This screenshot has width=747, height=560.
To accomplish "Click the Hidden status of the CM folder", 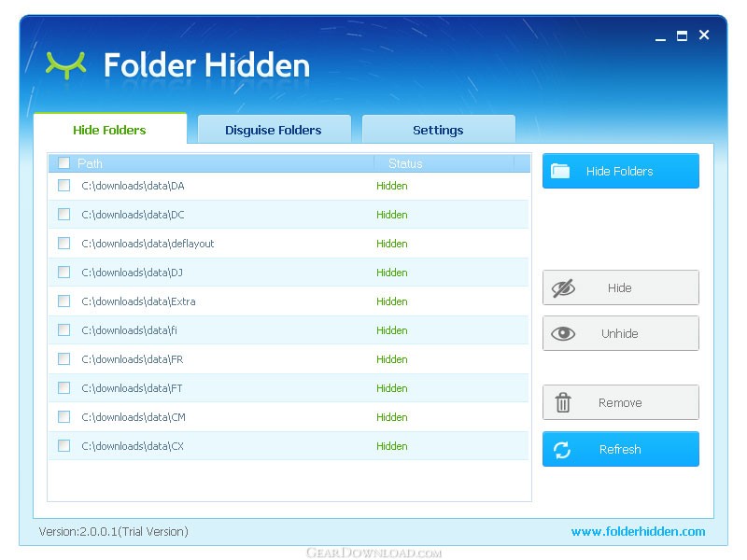I will pos(391,417).
